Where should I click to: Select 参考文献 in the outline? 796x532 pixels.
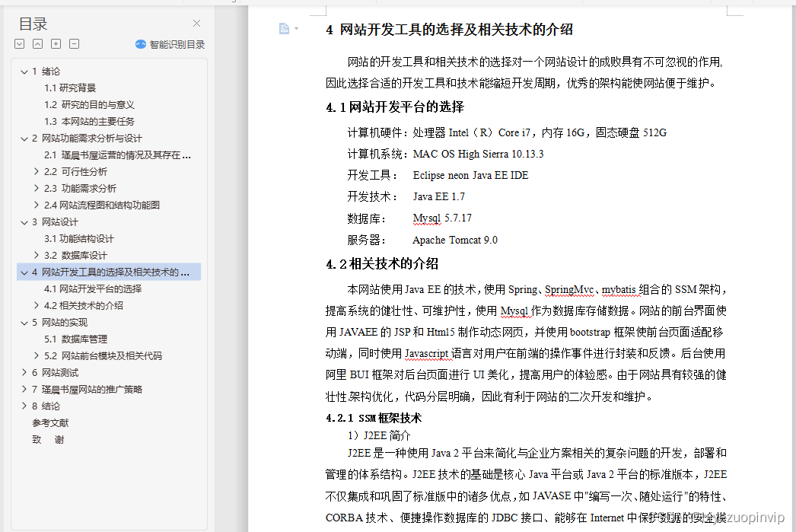pyautogui.click(x=50, y=423)
